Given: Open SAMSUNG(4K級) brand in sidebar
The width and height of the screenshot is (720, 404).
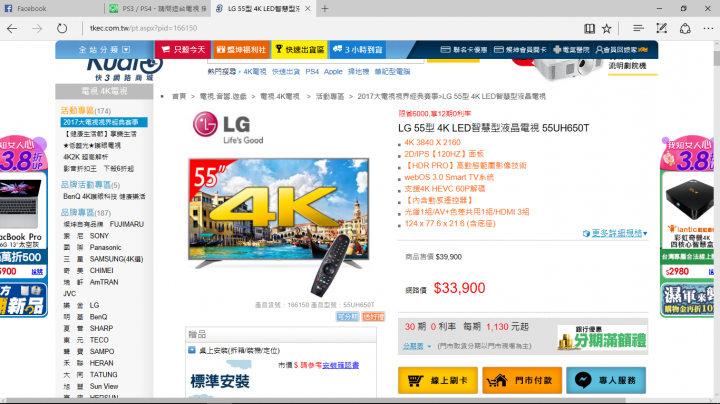Looking at the screenshot, I should pos(103,259).
